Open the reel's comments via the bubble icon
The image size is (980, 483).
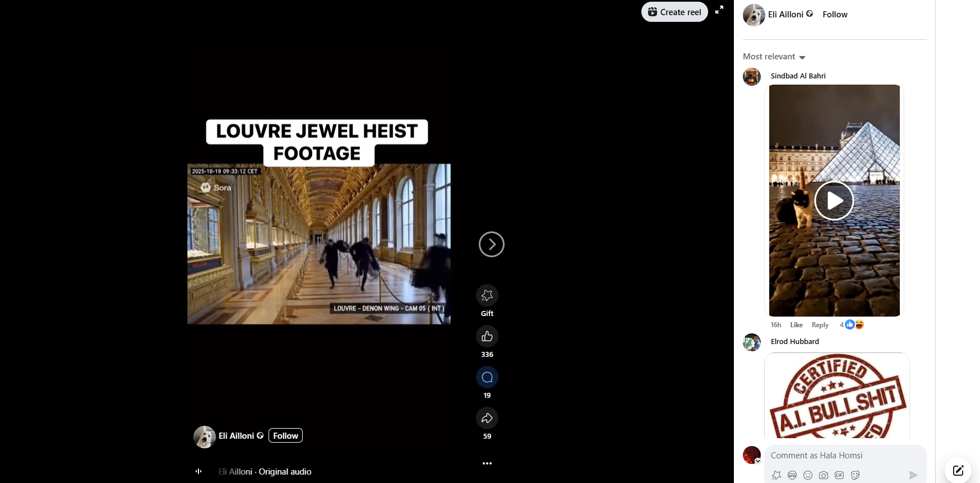click(487, 377)
